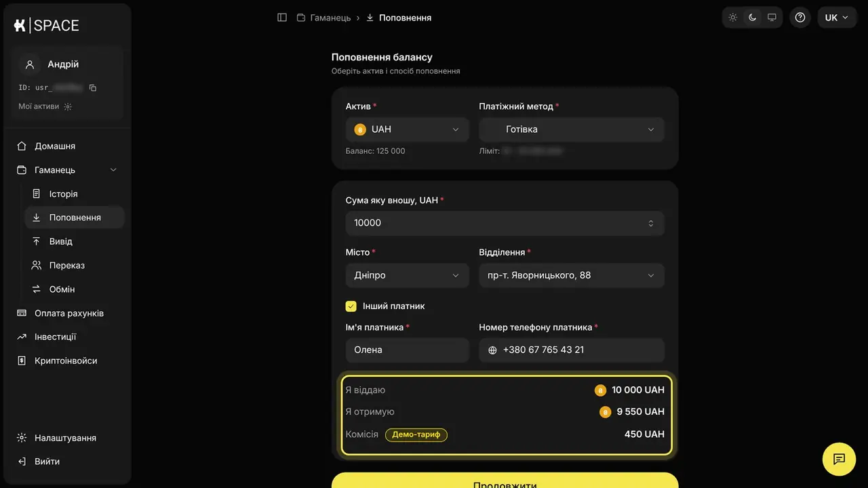Click the Баланс: 125 000 text
The height and width of the screenshot is (488, 868).
(x=375, y=151)
